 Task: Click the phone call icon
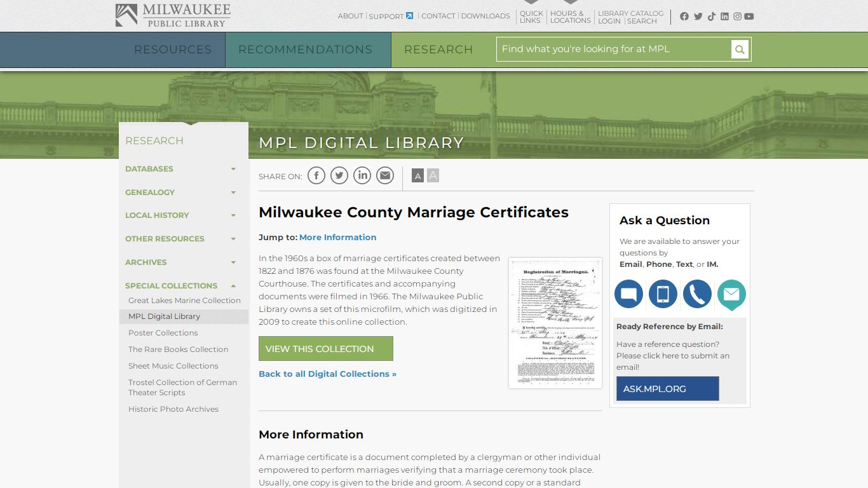pyautogui.click(x=697, y=294)
